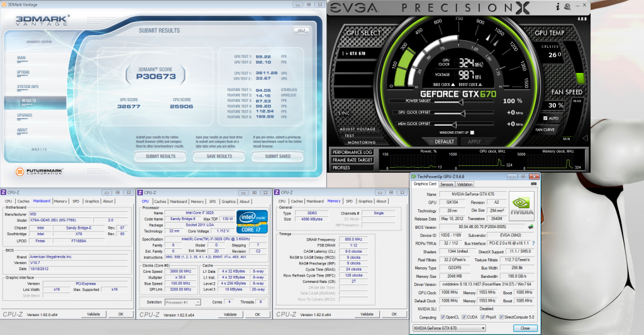644x335 pixels.
Task: Open the Options section in 3DMark Vantage
Action: (x=23, y=72)
